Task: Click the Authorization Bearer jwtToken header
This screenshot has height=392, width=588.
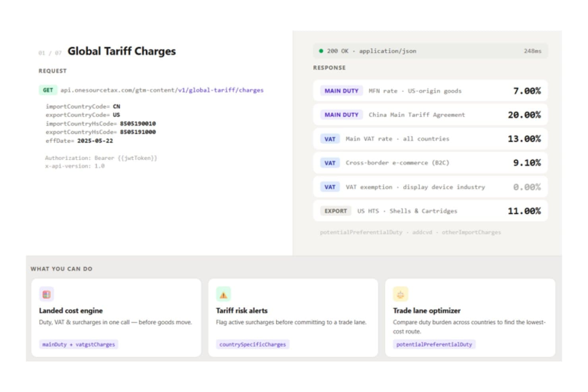Action: pos(101,158)
